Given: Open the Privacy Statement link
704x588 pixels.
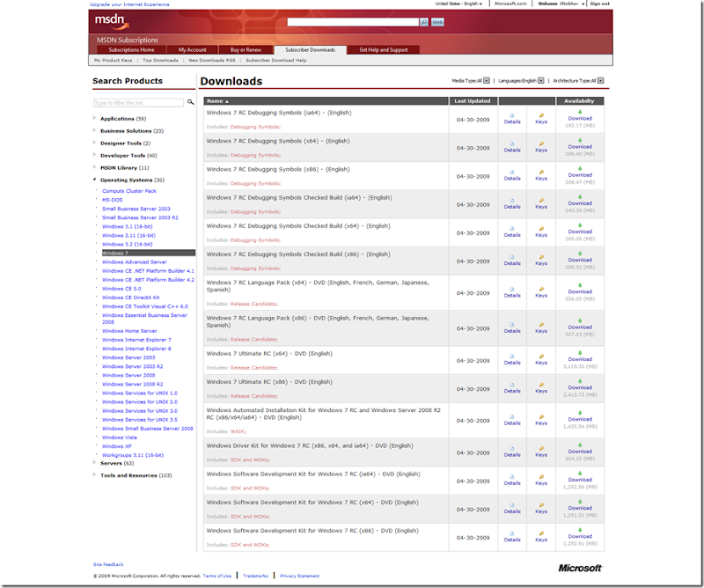Looking at the screenshot, I should pos(300,576).
